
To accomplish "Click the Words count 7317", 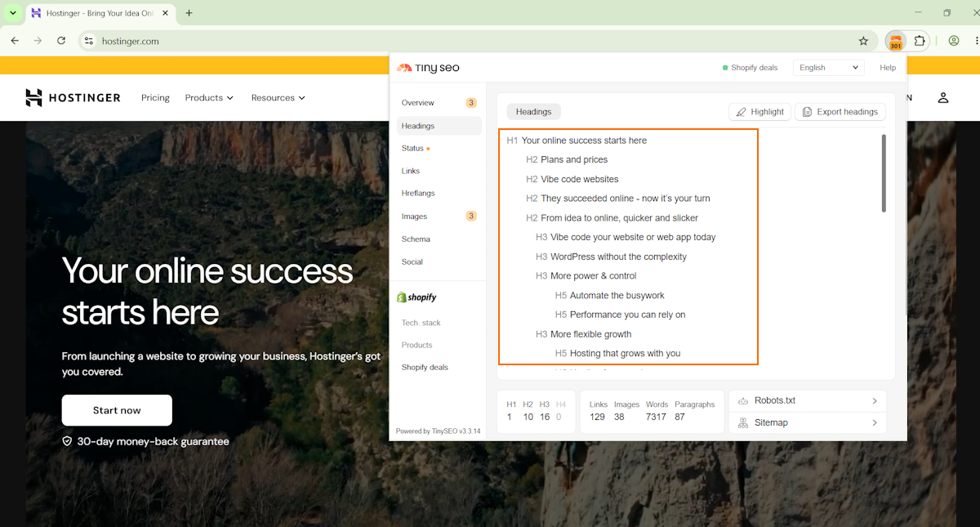I will click(x=656, y=417).
